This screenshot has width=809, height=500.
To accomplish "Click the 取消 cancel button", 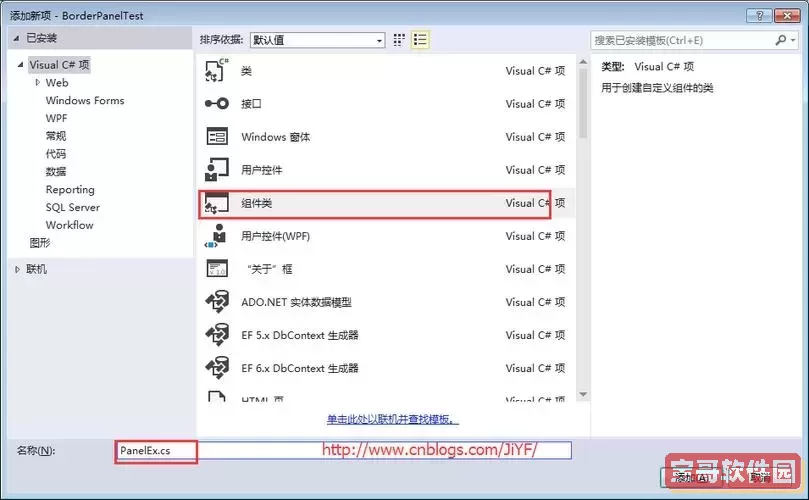I will pyautogui.click(x=761, y=477).
